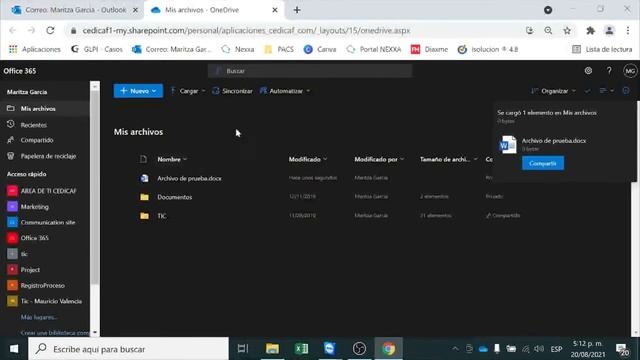The image size is (640, 360).
Task: Click the Communication site icon
Action: pos(12,222)
